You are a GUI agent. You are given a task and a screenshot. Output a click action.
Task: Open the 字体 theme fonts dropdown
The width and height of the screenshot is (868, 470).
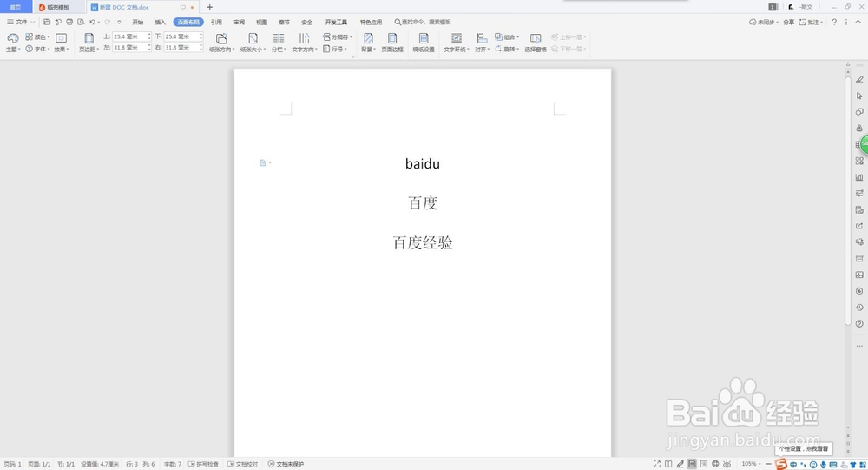point(37,49)
